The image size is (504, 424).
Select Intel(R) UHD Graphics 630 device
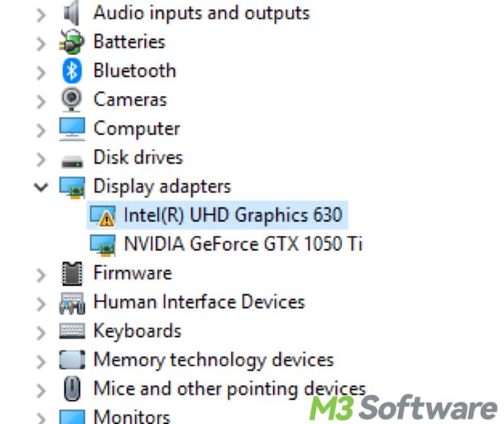click(217, 215)
